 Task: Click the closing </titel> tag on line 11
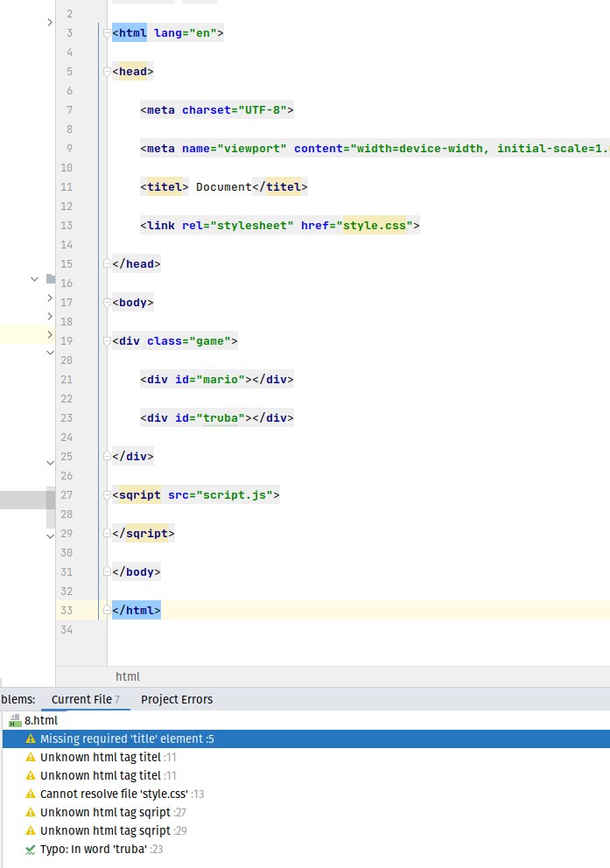(x=279, y=187)
